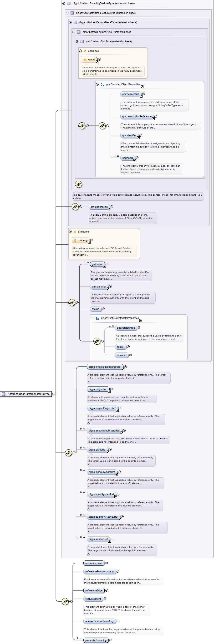Click sequence icon inside the FeatureMetadataProperties group
This screenshot has height=644, width=214.
[97, 341]
